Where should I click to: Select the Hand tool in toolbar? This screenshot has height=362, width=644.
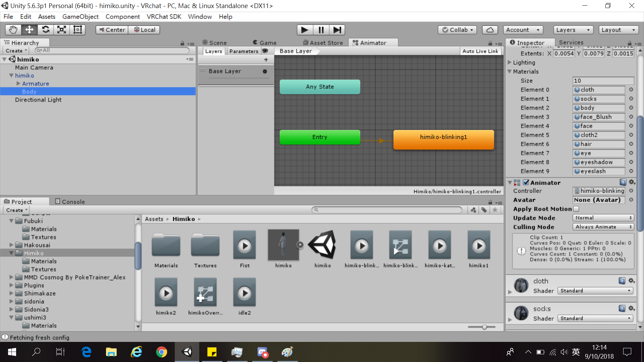(x=13, y=30)
